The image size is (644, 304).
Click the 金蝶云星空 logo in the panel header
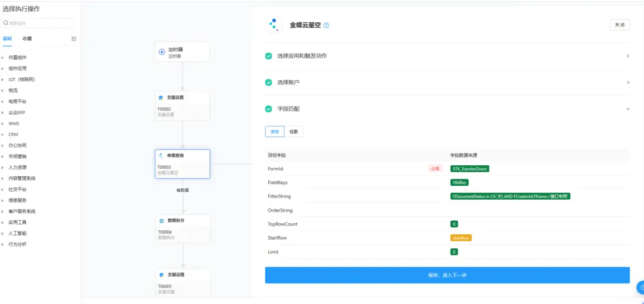[274, 25]
